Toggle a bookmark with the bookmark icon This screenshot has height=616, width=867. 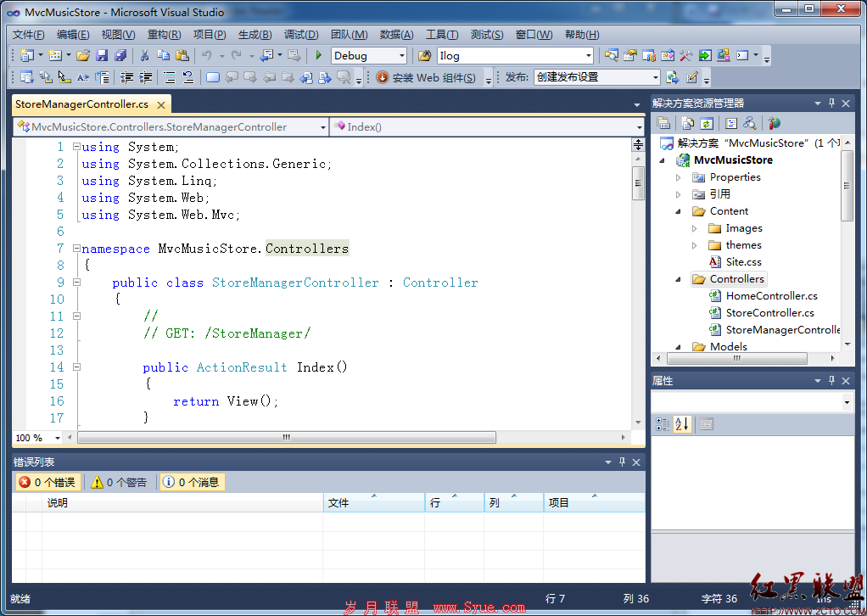(x=213, y=77)
